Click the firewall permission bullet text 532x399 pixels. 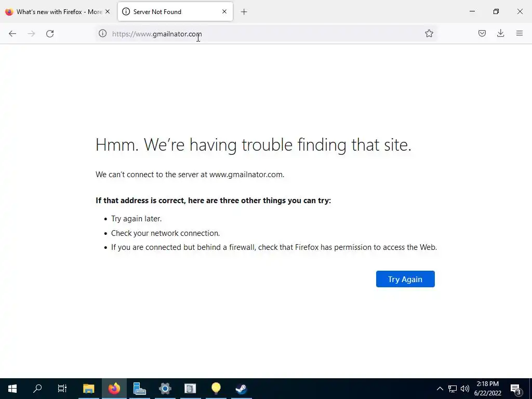pos(274,247)
